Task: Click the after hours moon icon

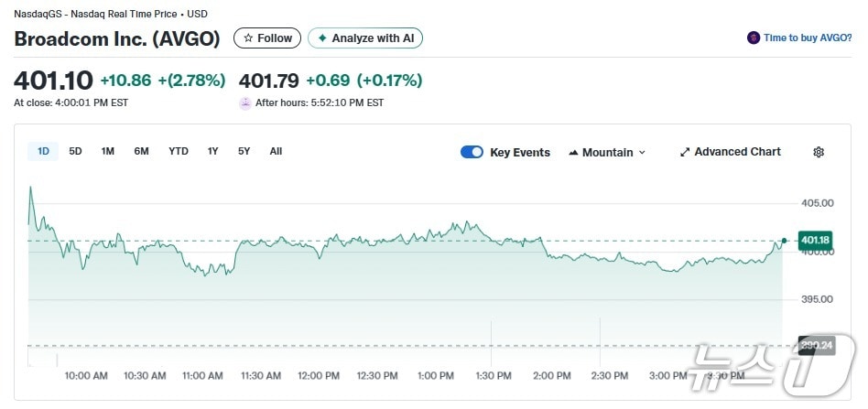Action: [x=245, y=103]
